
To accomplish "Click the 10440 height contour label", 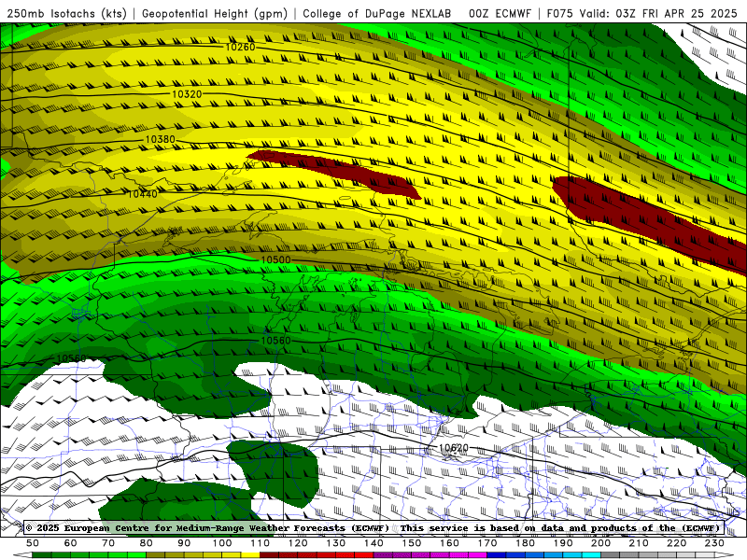I will pyautogui.click(x=143, y=194).
